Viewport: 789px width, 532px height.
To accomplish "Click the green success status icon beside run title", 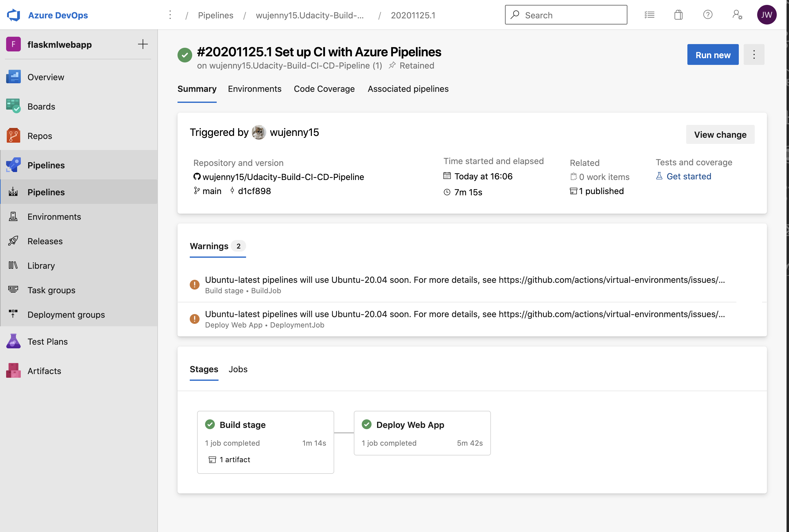I will pyautogui.click(x=185, y=55).
